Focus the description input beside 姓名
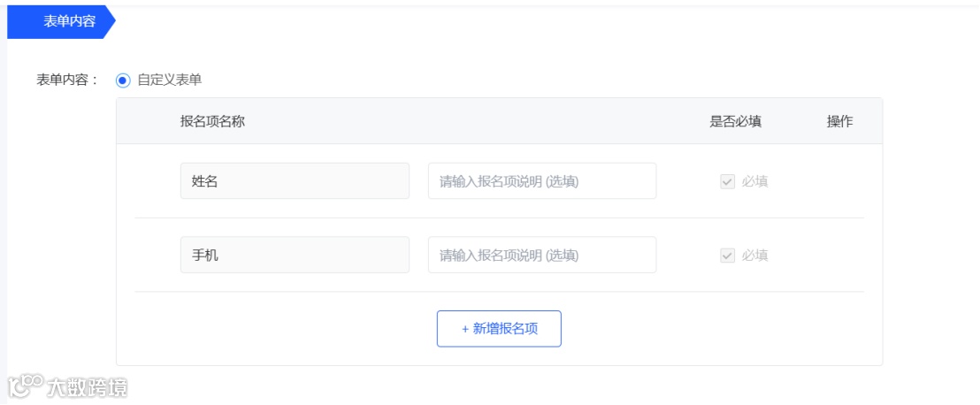The width and height of the screenshot is (980, 405). coord(542,181)
